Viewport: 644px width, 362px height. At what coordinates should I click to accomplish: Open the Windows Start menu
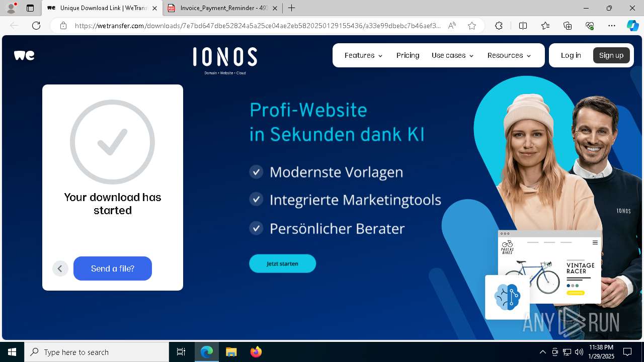click(x=12, y=352)
